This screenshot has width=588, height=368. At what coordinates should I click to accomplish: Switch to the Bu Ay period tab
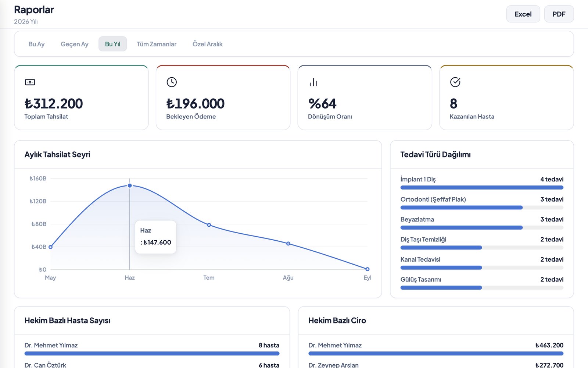tap(36, 44)
